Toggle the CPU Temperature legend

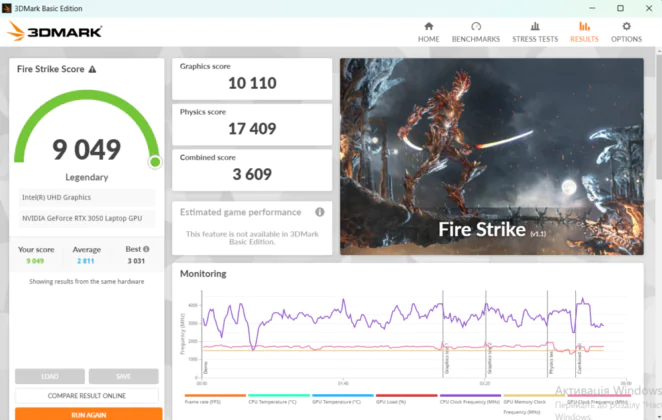(279, 398)
